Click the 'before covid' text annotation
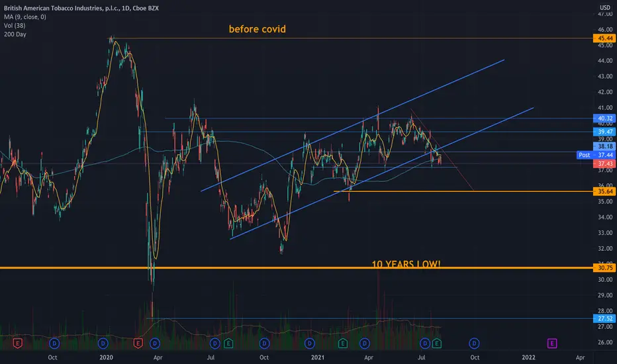This screenshot has height=364, width=617. click(258, 29)
